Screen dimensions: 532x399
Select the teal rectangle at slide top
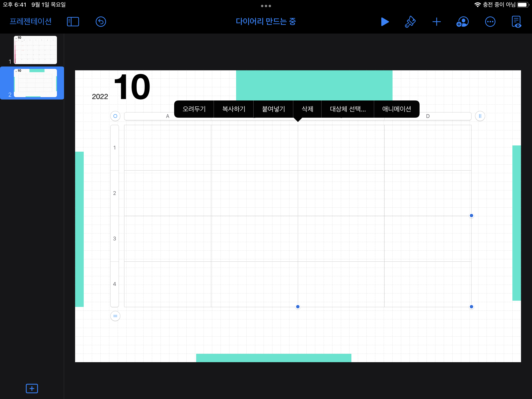314,85
